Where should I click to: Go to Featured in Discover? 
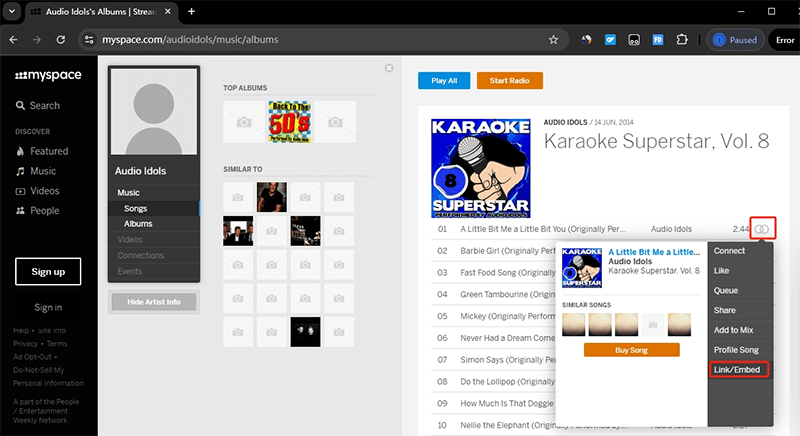(x=42, y=151)
